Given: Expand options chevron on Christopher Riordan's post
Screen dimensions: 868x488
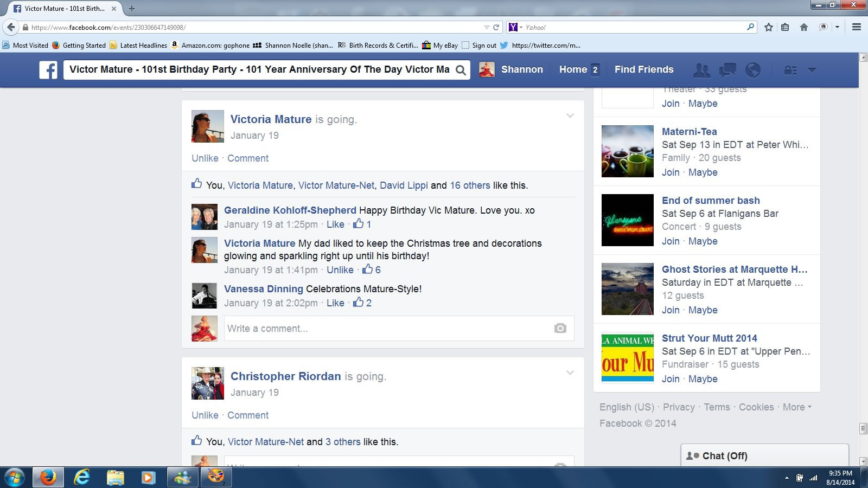Looking at the screenshot, I should click(x=570, y=373).
